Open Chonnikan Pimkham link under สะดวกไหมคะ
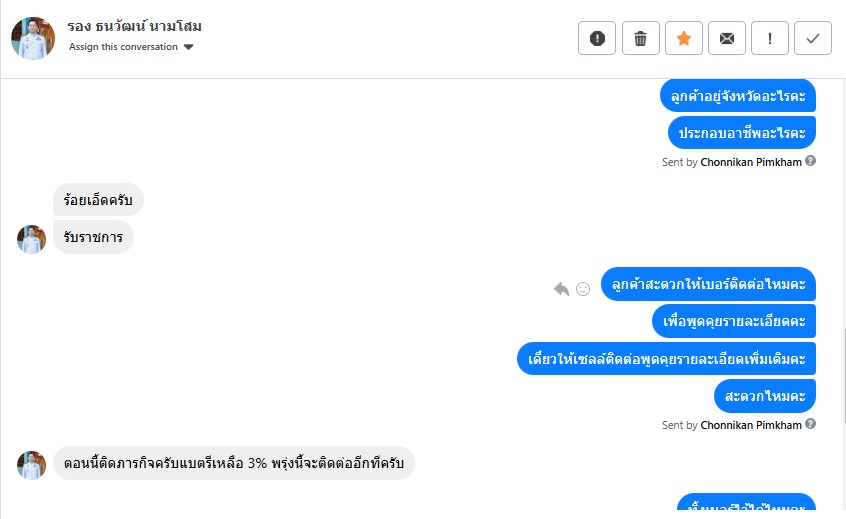This screenshot has width=846, height=519. [x=751, y=425]
